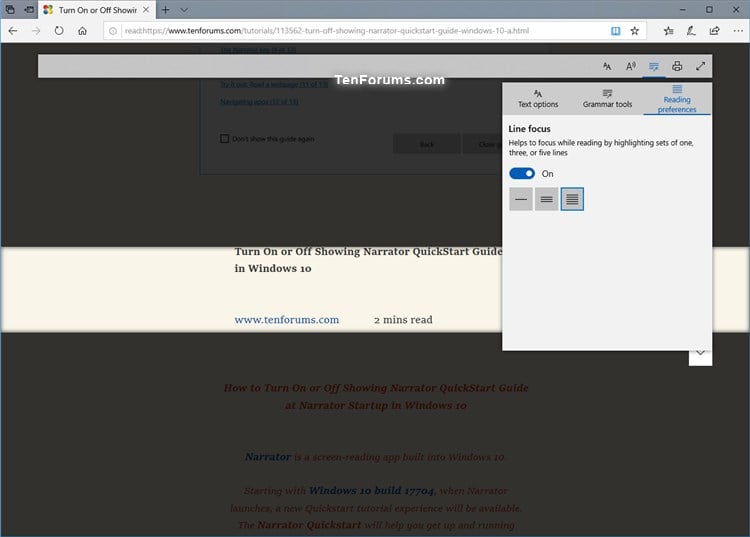Screen dimensions: 750x537
Task: Start Read aloud
Action: pos(631,66)
